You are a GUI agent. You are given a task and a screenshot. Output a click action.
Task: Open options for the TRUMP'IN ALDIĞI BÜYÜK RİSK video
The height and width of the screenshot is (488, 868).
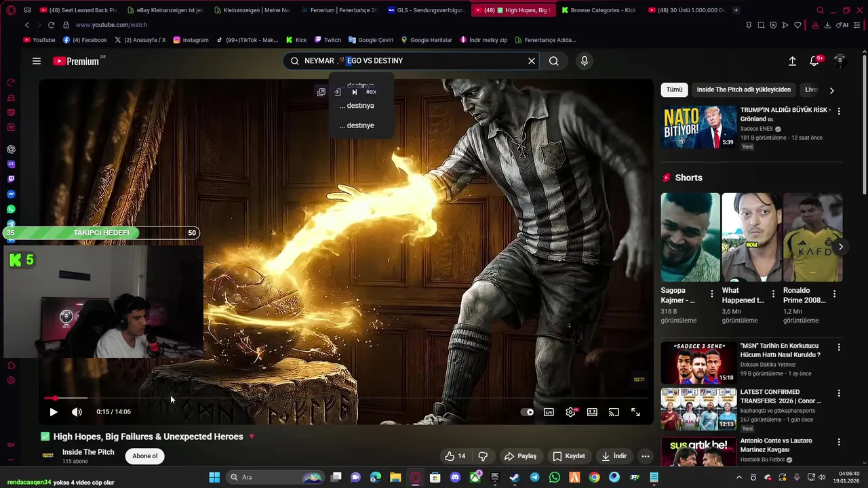pyautogui.click(x=839, y=111)
